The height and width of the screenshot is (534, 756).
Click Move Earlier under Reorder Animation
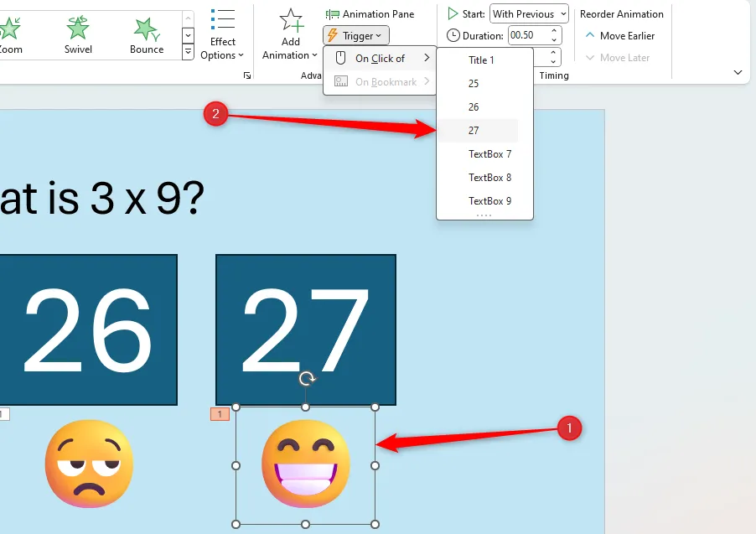tap(622, 35)
